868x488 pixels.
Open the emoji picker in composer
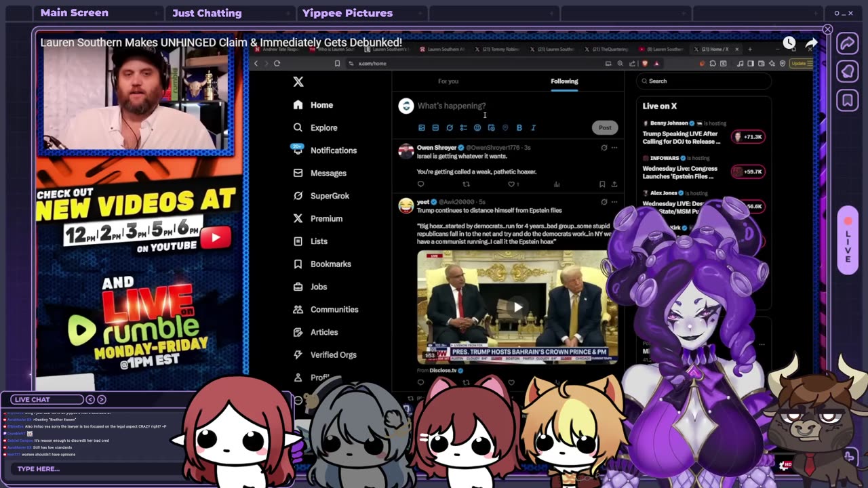(477, 127)
